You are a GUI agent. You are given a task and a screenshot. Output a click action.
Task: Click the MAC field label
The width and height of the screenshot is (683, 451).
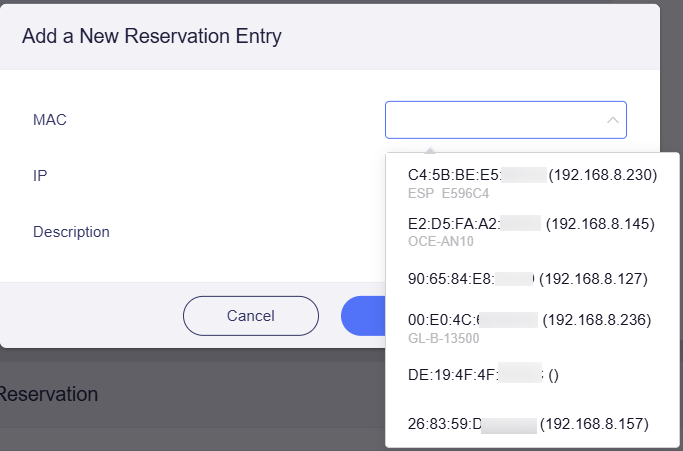[49, 120]
